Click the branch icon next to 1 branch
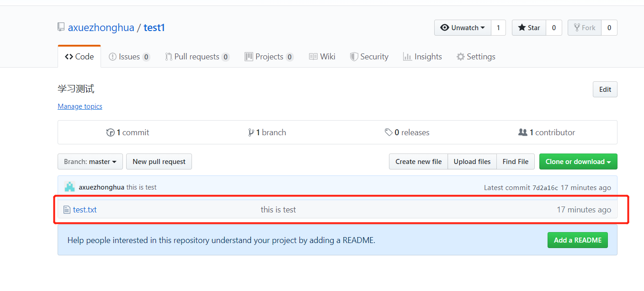644x291 pixels. click(251, 132)
